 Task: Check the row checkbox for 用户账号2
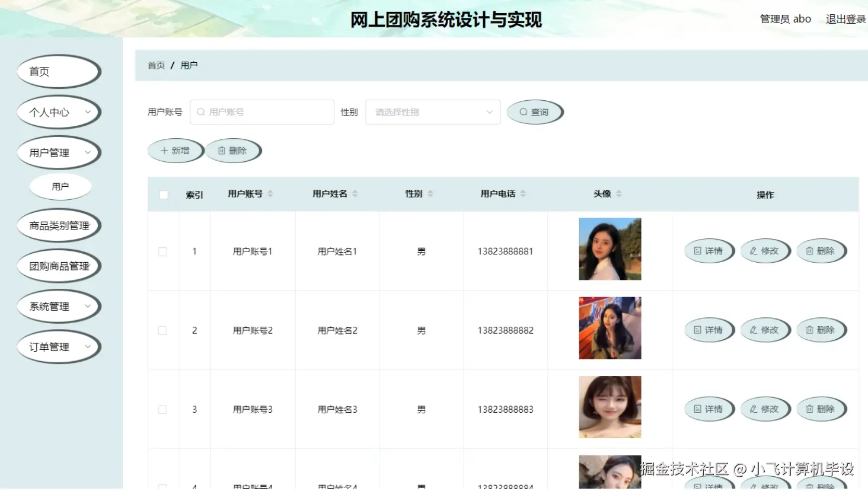[x=162, y=330]
